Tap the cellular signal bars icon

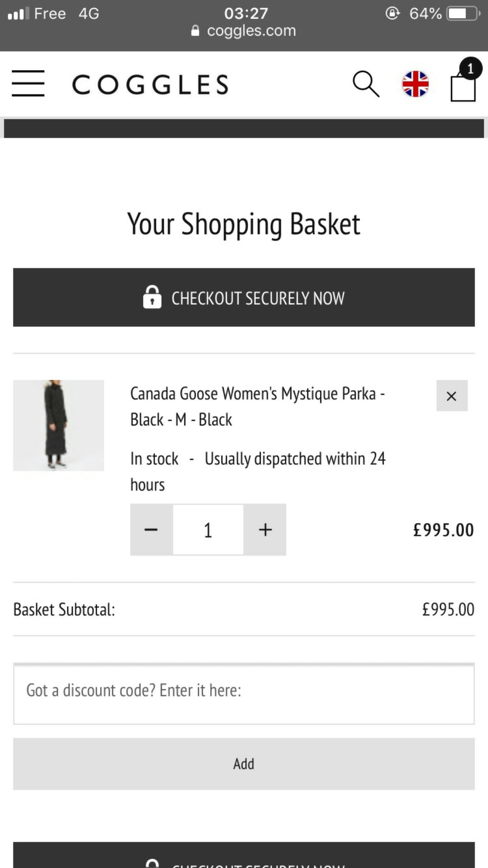(x=19, y=14)
